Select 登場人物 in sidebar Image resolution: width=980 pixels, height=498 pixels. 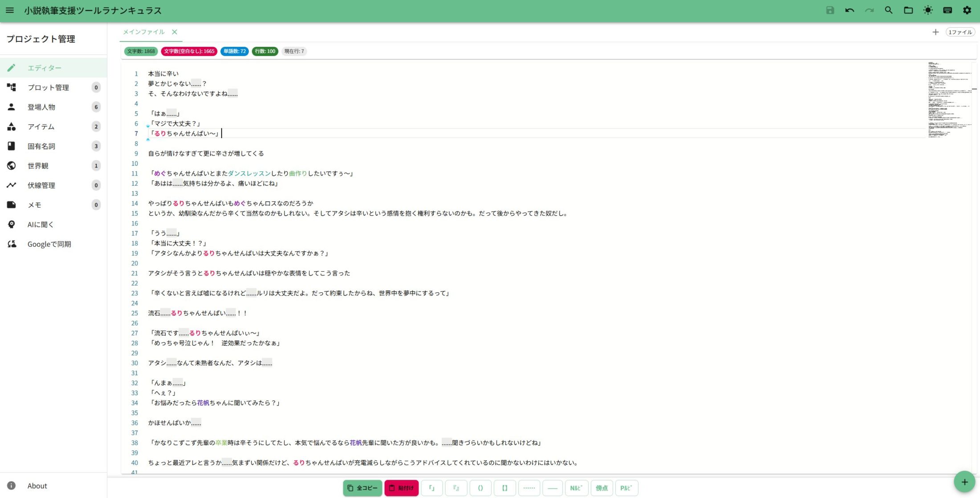point(41,107)
